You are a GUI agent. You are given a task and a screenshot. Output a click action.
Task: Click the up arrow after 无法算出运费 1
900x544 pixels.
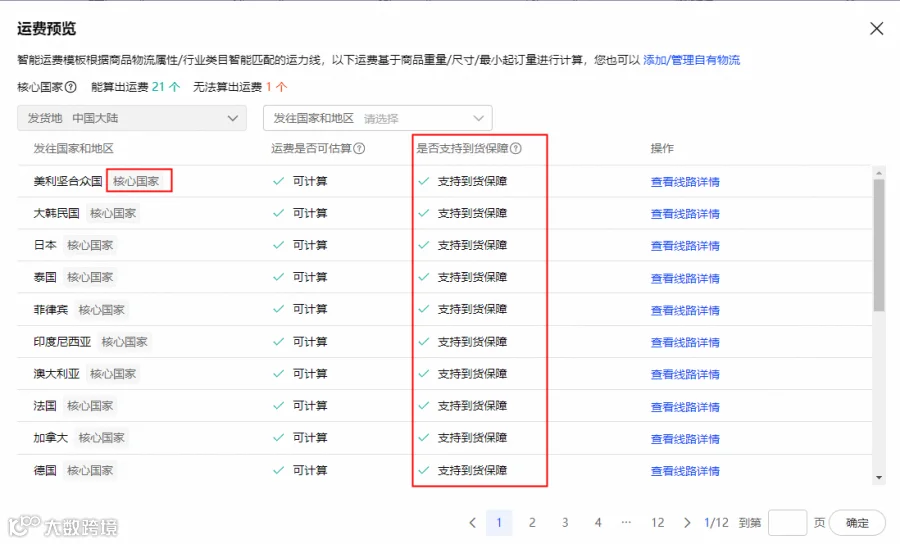click(x=281, y=87)
